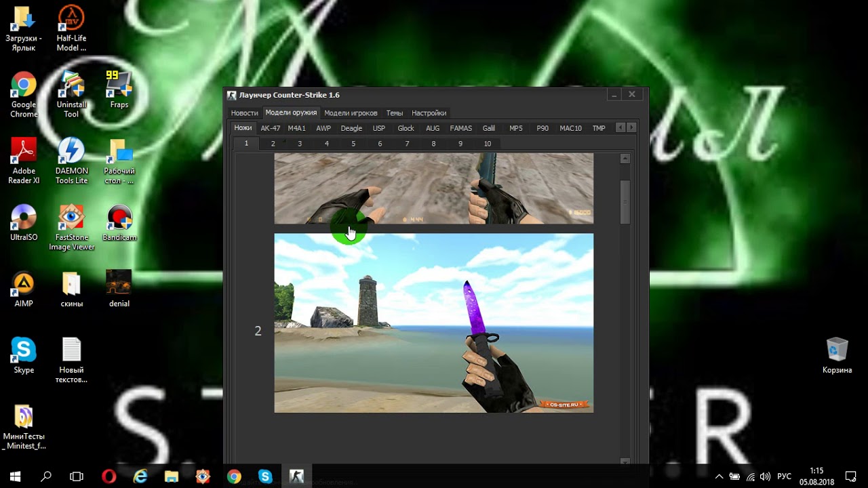Image resolution: width=868 pixels, height=488 pixels.
Task: Go to page 5 tab
Action: (353, 144)
